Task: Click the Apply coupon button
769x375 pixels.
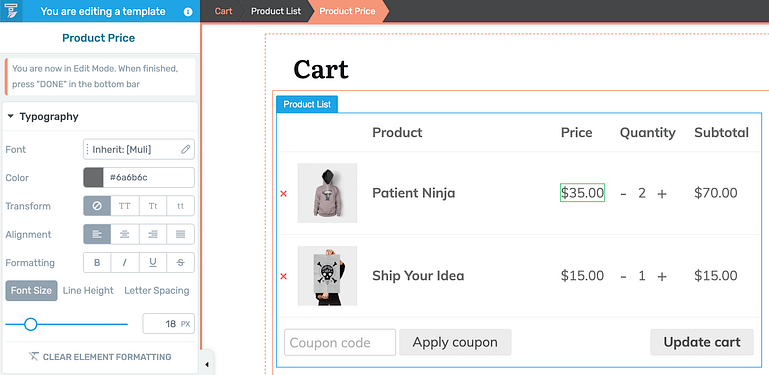Action: (455, 342)
